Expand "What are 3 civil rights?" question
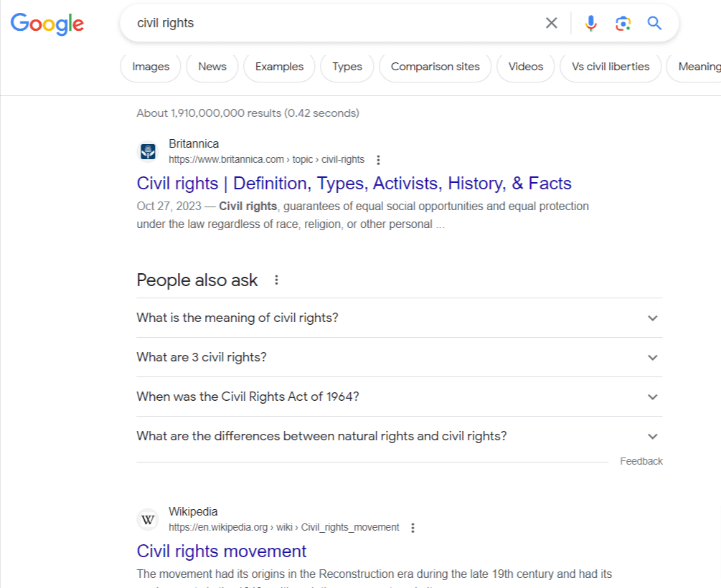This screenshot has height=588, width=721. 652,357
